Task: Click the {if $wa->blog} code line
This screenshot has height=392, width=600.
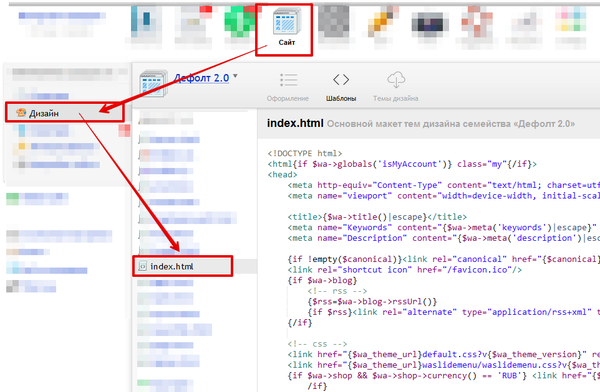Action: 322,281
